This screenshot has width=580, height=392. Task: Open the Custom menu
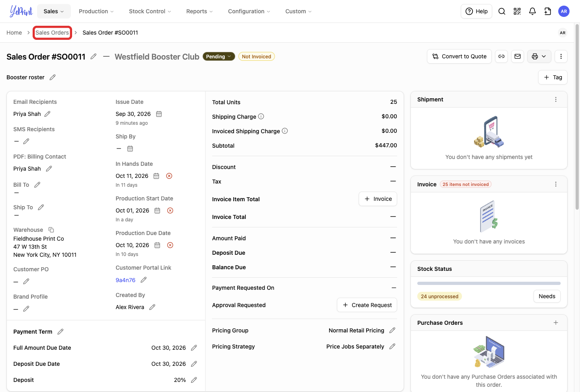[x=298, y=11]
